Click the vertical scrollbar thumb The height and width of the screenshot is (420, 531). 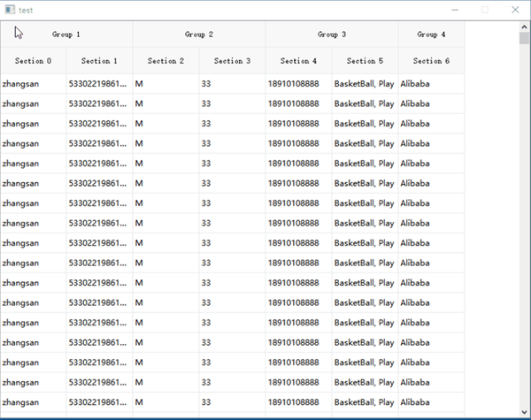point(524,38)
